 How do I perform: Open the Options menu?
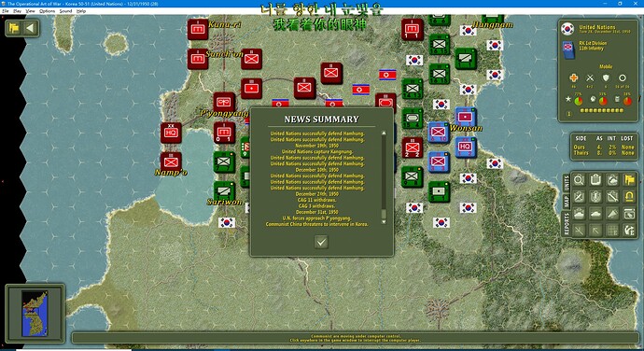48,11
